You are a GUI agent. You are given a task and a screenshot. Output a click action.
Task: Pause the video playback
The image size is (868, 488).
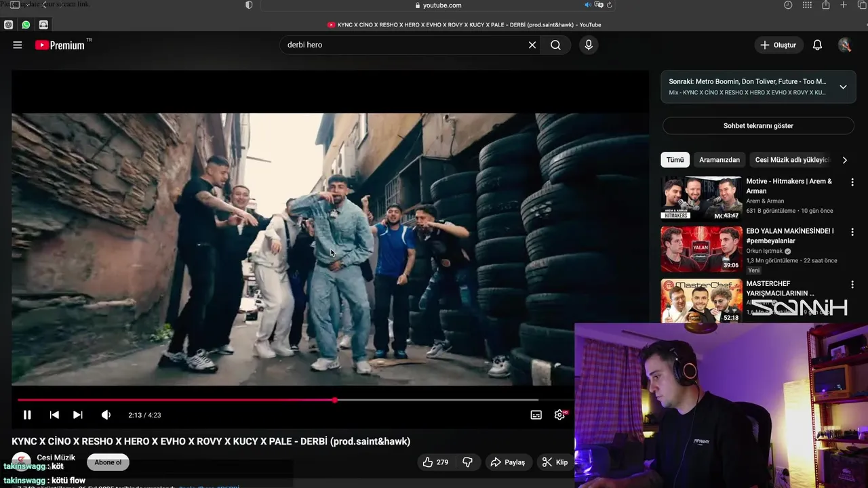(x=27, y=415)
